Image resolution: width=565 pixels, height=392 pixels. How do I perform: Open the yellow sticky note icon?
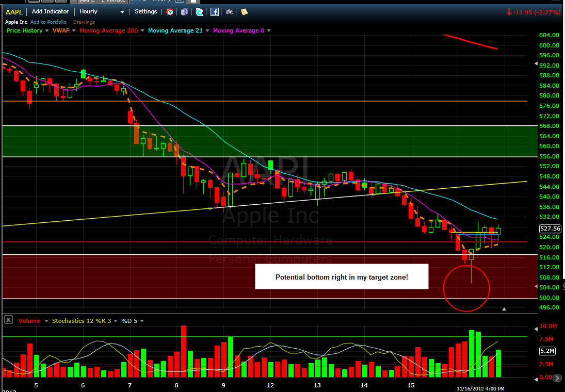point(244,12)
